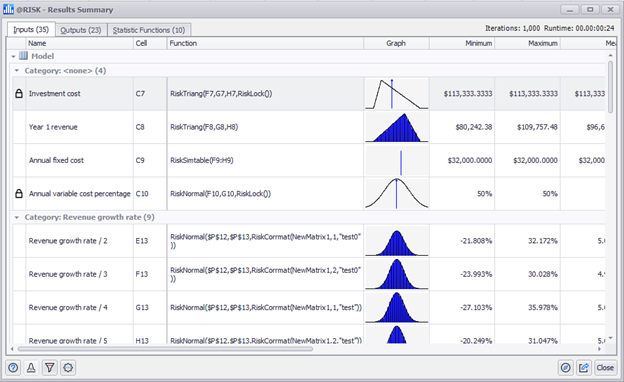624x382 pixels.
Task: Collapse the Model tree node
Action: (x=13, y=57)
